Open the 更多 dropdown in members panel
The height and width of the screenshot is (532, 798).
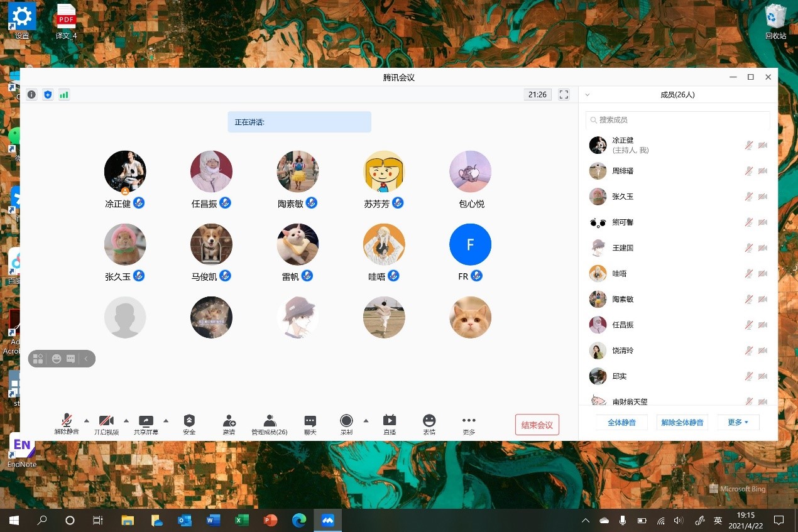click(x=738, y=423)
